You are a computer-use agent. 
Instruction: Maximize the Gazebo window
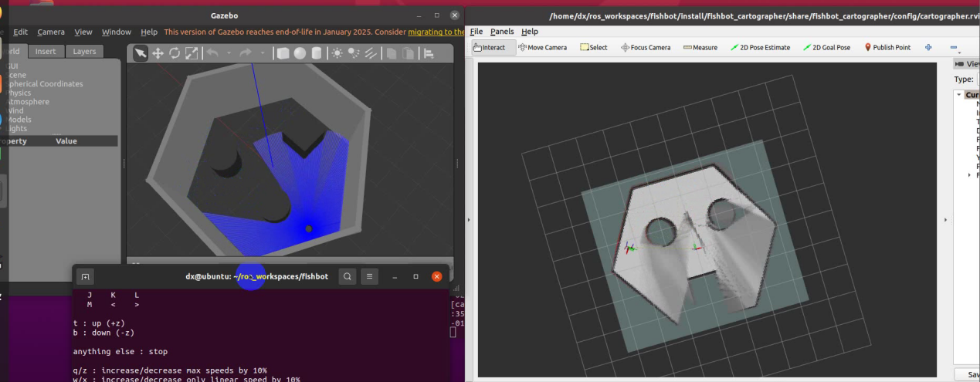click(x=436, y=15)
